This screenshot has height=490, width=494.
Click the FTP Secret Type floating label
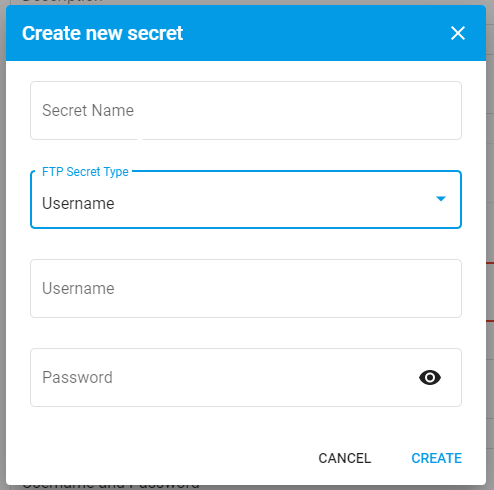click(x=85, y=172)
